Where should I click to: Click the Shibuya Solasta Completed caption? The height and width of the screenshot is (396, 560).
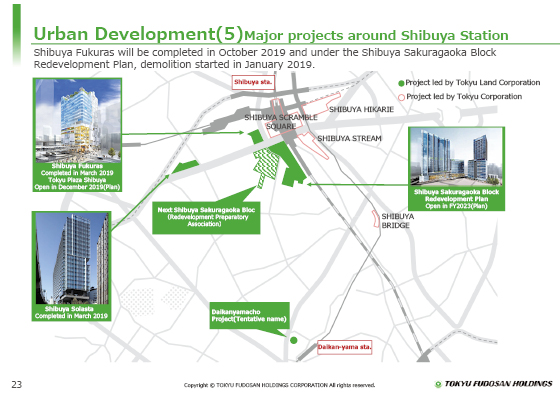tap(71, 312)
